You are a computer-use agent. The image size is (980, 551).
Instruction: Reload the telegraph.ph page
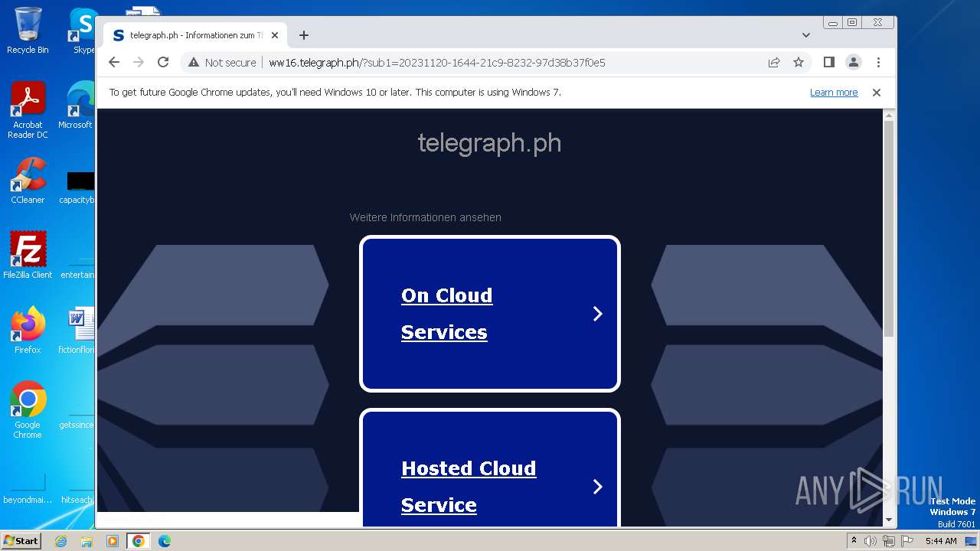(x=163, y=62)
